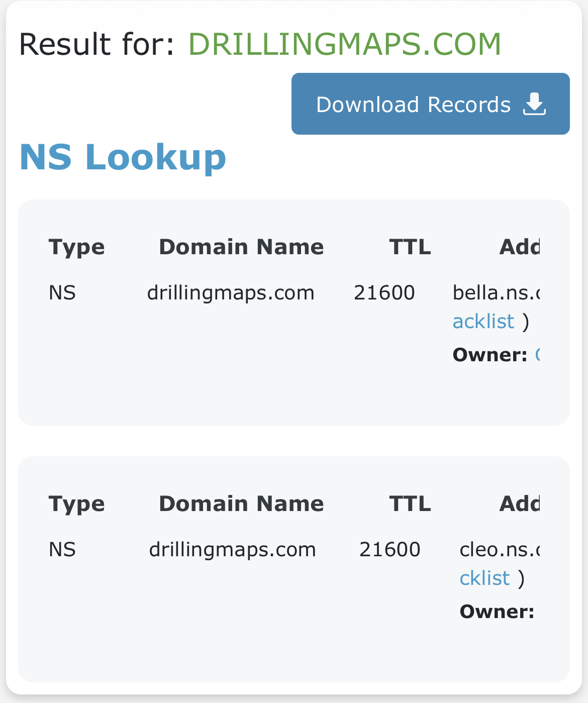Open the blacklist link under cleo.ns
The width and height of the screenshot is (588, 703).
pos(484,578)
